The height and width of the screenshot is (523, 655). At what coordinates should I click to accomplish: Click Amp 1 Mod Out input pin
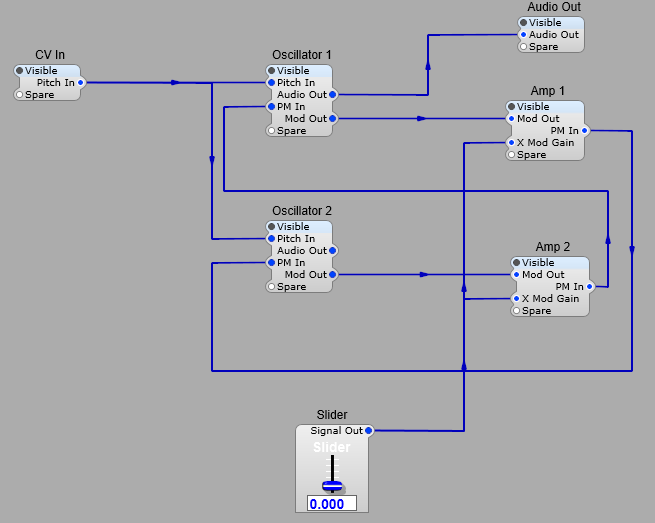point(511,119)
